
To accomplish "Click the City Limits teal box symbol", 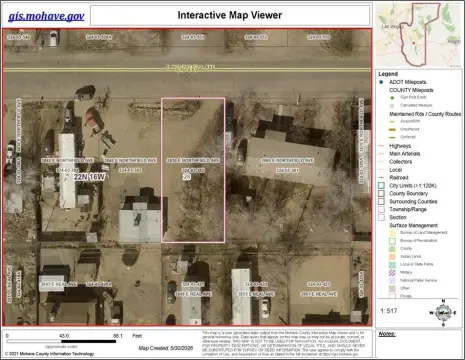I will tap(382, 186).
